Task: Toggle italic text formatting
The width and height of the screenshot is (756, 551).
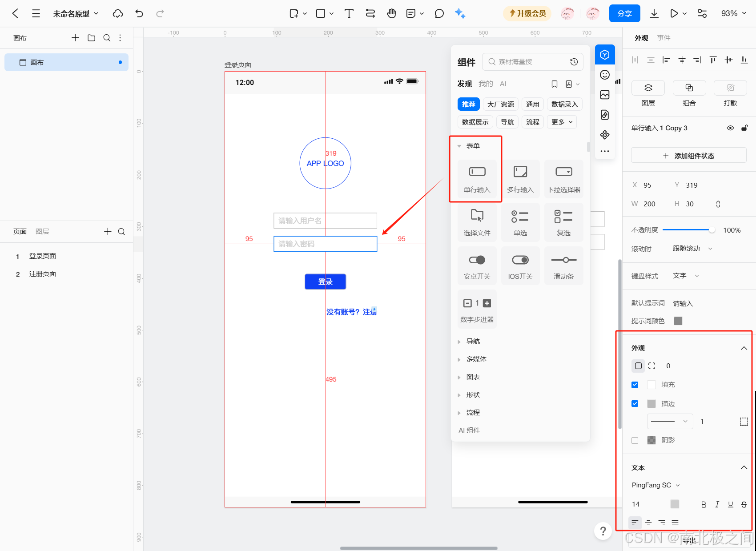Action: tap(717, 504)
